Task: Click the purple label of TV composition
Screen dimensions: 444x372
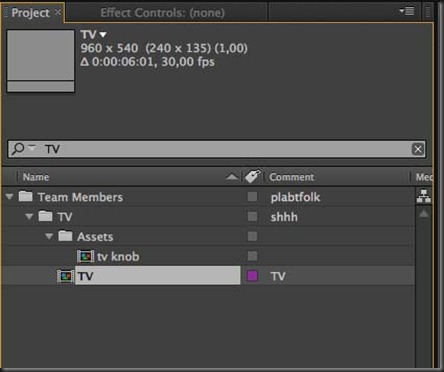Action: [252, 276]
